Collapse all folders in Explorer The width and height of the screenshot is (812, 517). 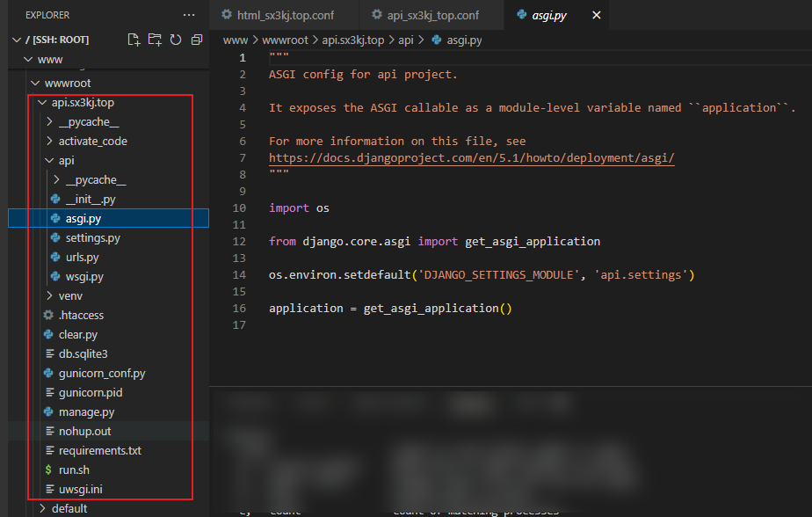(196, 40)
